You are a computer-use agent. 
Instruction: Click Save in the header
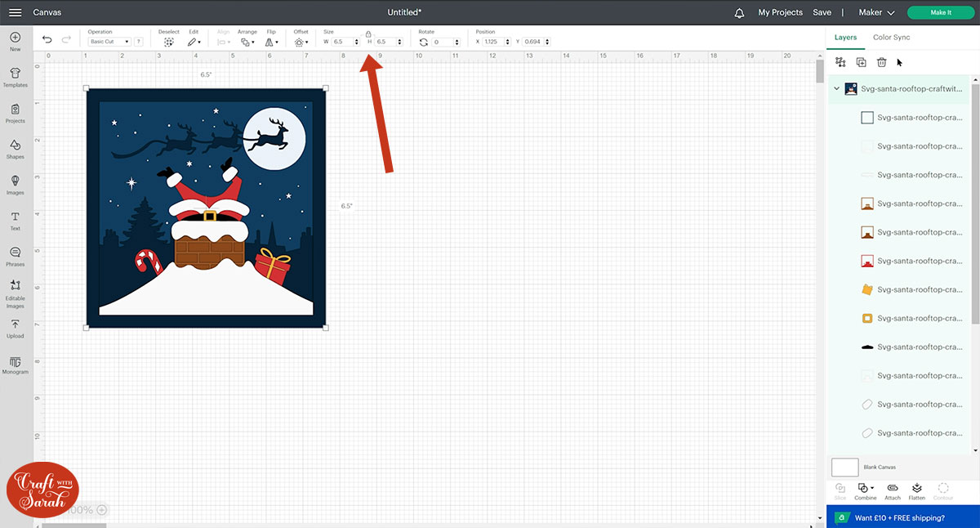pyautogui.click(x=822, y=13)
